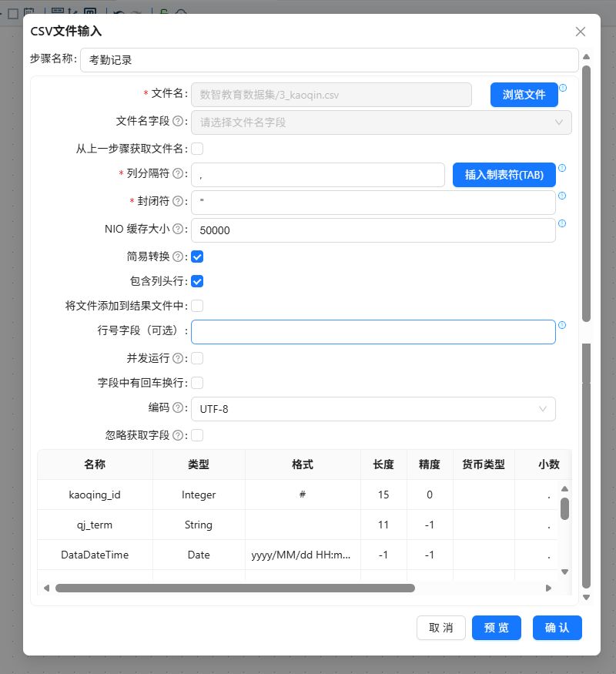Click the 货币类型 column header

pyautogui.click(x=484, y=464)
